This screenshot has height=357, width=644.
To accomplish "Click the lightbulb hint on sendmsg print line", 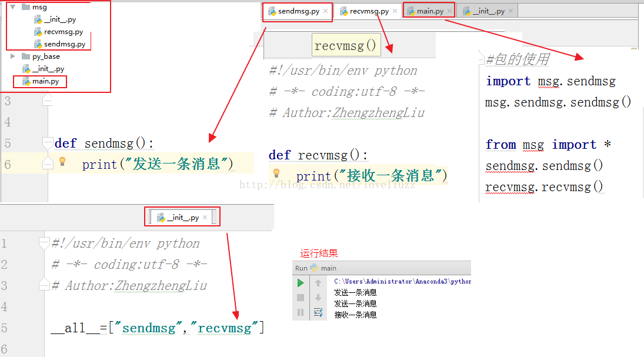I will click(62, 162).
